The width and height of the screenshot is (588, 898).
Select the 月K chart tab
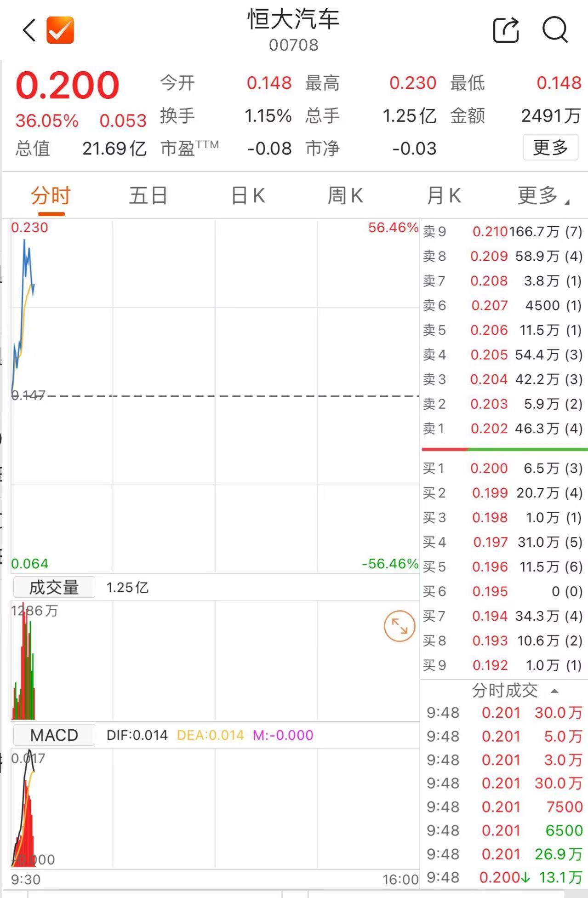tap(444, 196)
